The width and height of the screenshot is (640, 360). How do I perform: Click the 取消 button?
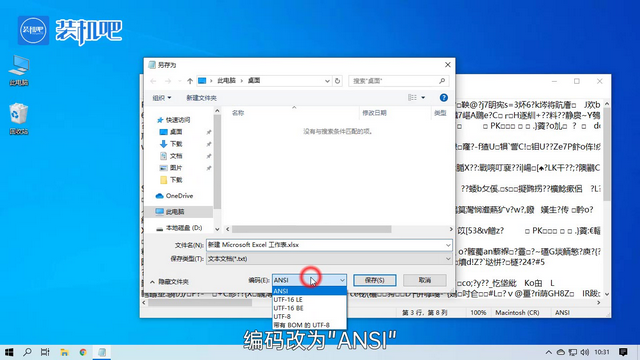[424, 280]
